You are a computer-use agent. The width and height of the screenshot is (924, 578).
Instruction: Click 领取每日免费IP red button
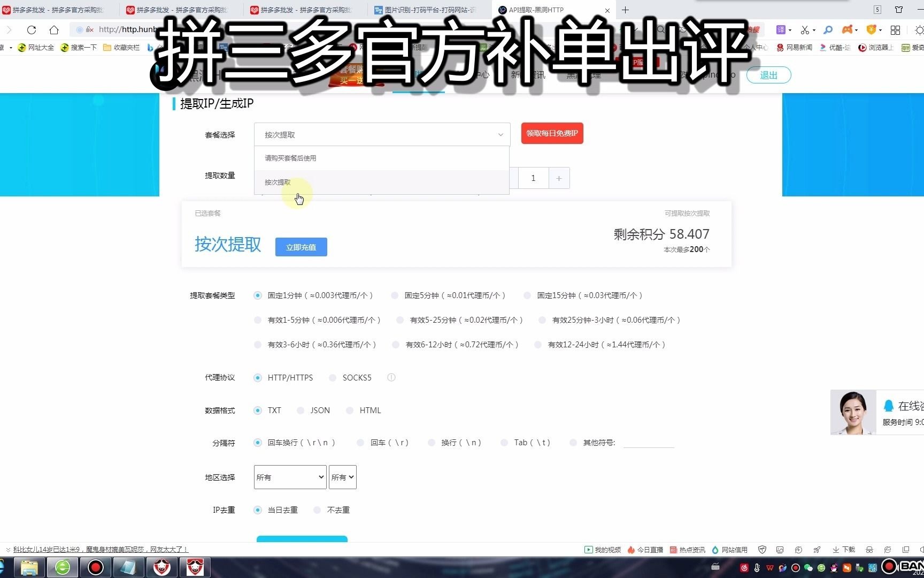pos(552,133)
